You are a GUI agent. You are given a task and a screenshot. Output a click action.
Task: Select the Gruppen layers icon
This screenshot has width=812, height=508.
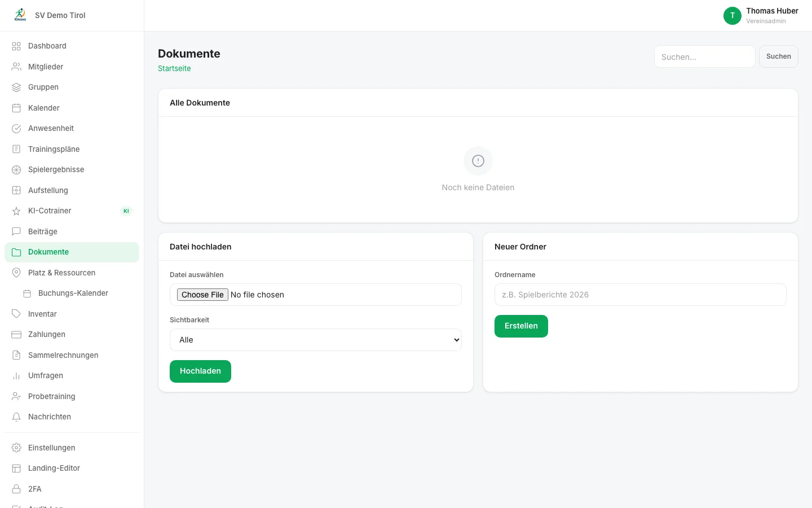point(16,87)
